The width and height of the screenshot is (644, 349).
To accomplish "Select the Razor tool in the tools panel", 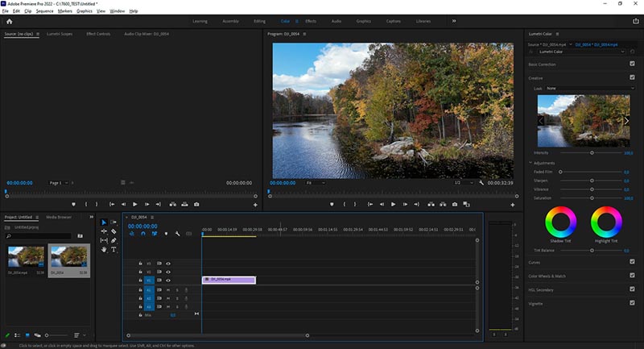I will (114, 231).
